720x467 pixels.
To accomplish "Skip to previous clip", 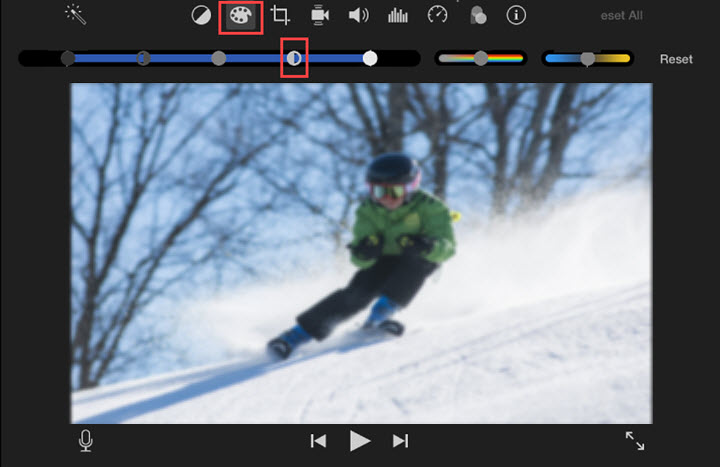I will (318, 441).
